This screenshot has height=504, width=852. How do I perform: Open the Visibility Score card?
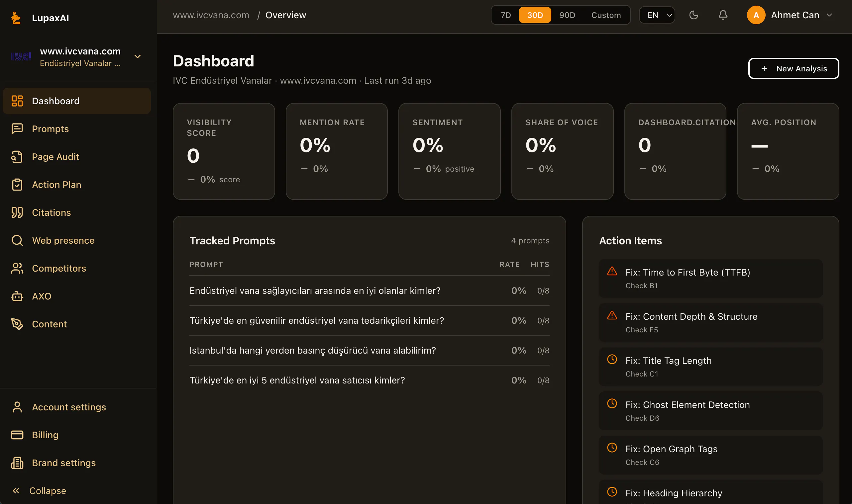[x=224, y=151]
